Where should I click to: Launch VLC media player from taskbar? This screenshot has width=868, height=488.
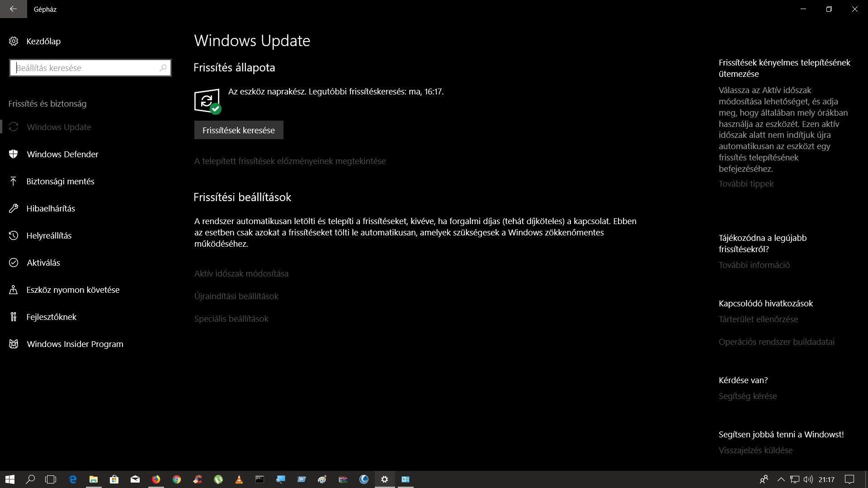tap(239, 479)
